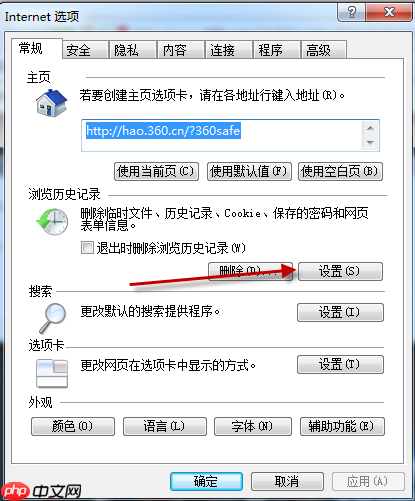Image resolution: width=415 pixels, height=501 pixels.
Task: Open browsing history 设置(S) button
Action: coord(340,271)
